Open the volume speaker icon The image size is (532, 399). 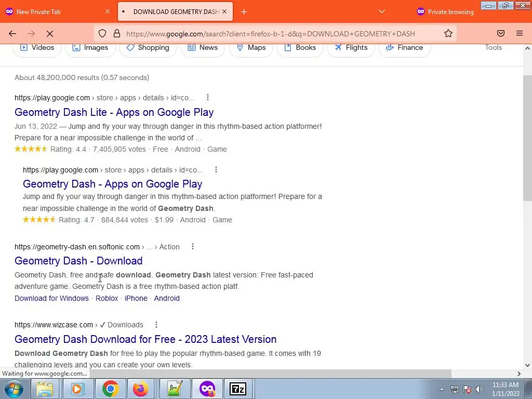(480, 389)
